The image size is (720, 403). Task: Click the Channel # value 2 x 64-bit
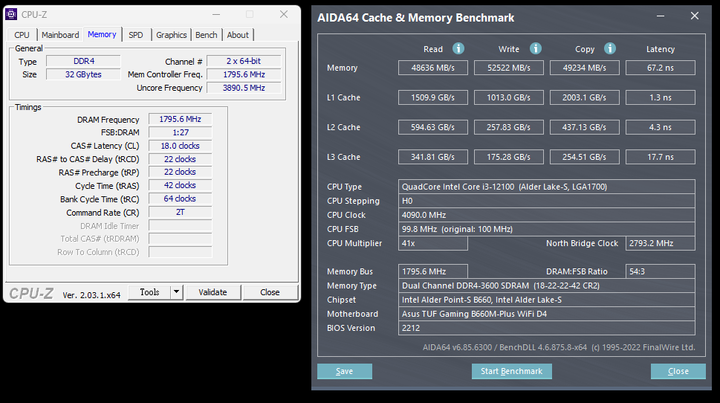point(244,61)
